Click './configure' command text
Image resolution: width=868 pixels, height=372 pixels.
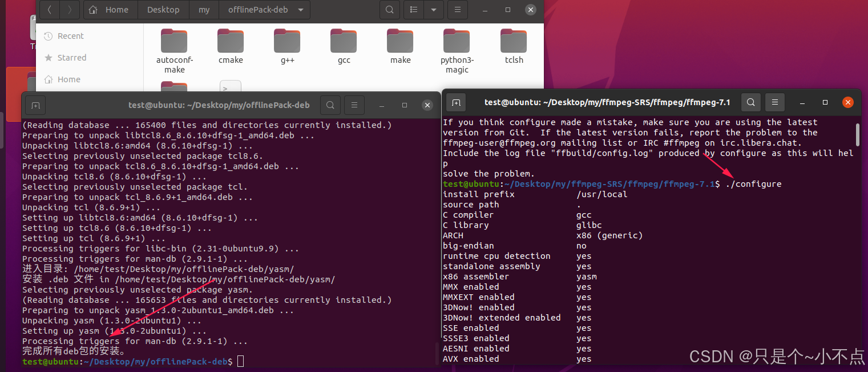pyautogui.click(x=753, y=184)
